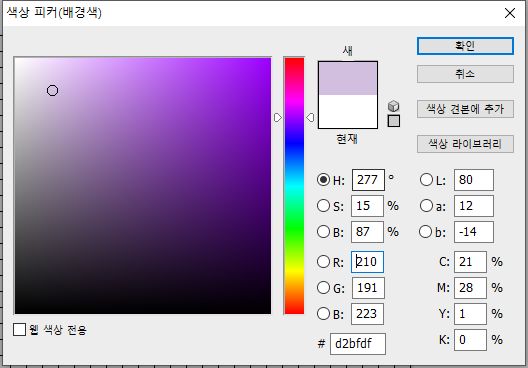Click the G field showing 191
The height and width of the screenshot is (368, 528).
pos(368,288)
